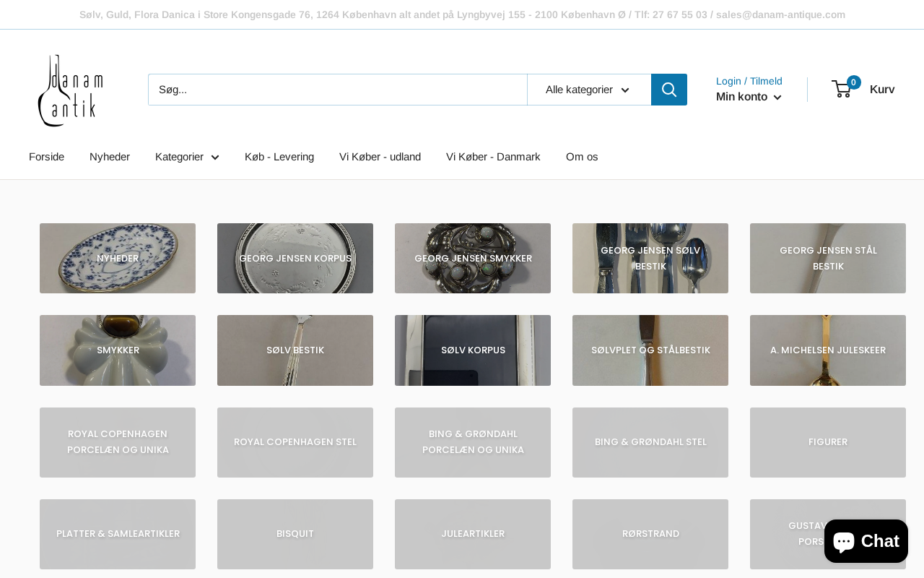The image size is (924, 578).
Task: Browse the Sølv Korpus category tile
Action: 473,350
